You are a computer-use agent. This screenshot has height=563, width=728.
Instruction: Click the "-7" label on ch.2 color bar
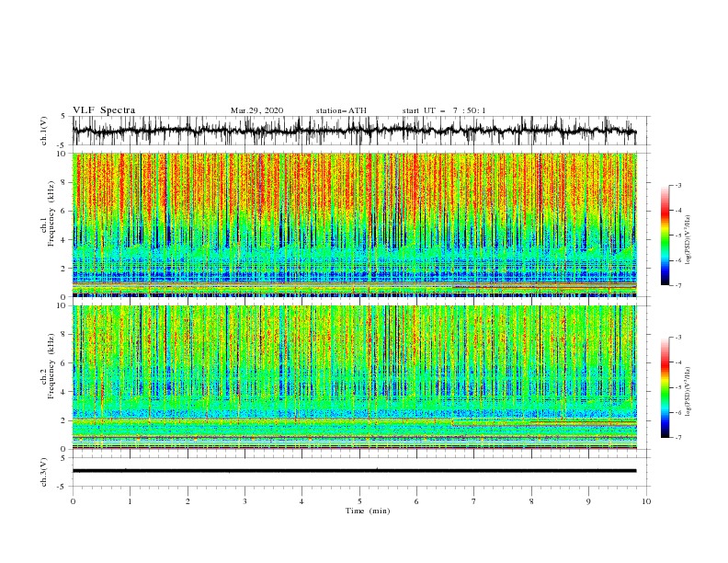(x=677, y=438)
